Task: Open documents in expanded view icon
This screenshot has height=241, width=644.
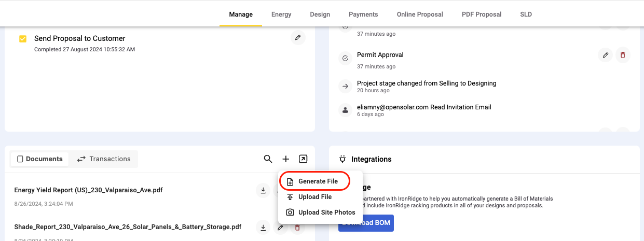Action: coord(303,159)
